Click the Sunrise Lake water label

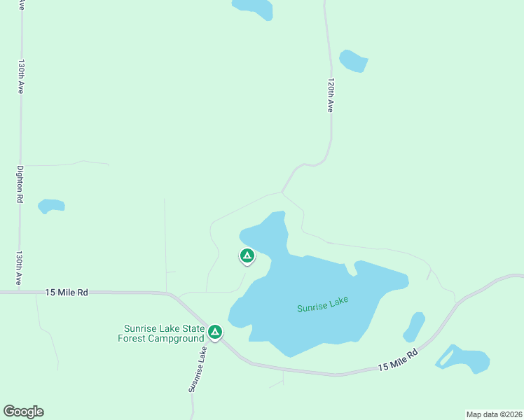coord(323,304)
